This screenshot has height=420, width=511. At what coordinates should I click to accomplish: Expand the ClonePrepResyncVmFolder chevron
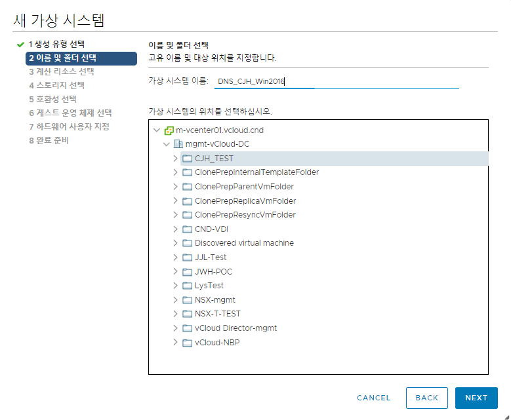point(175,215)
